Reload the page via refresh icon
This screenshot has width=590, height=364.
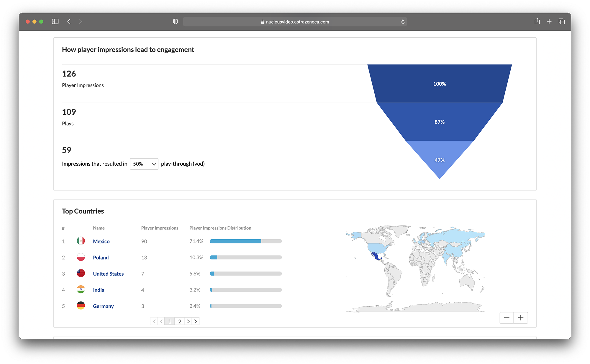402,22
